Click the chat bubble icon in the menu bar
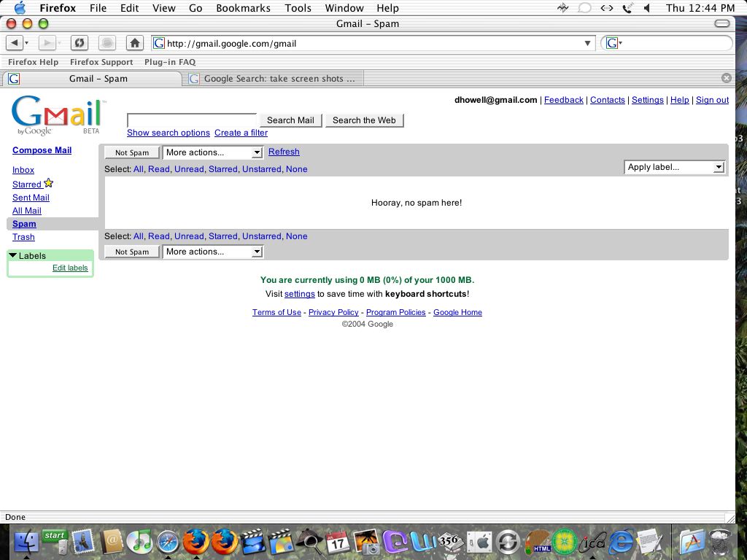747x560 pixels. [584, 8]
